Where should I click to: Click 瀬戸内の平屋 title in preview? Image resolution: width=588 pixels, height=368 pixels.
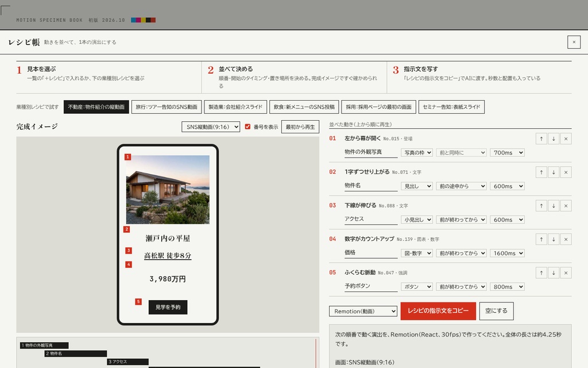[x=168, y=239]
